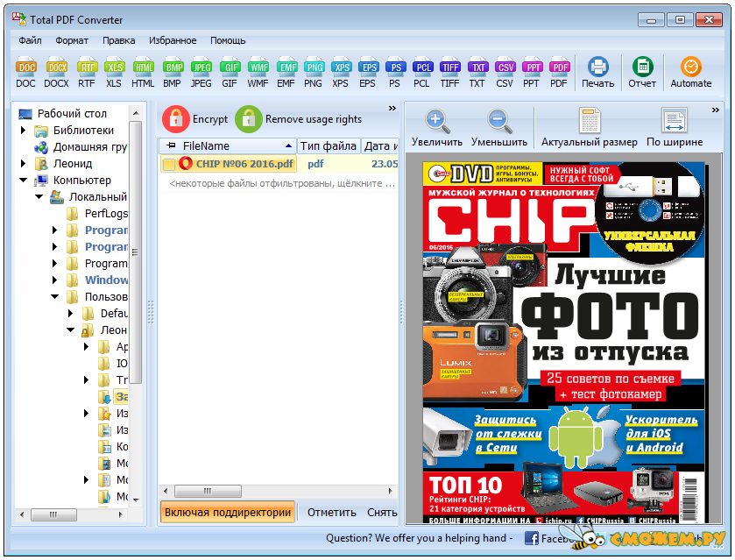This screenshot has width=735, height=560.
Task: Expand the Default folder node
Action: [x=71, y=313]
